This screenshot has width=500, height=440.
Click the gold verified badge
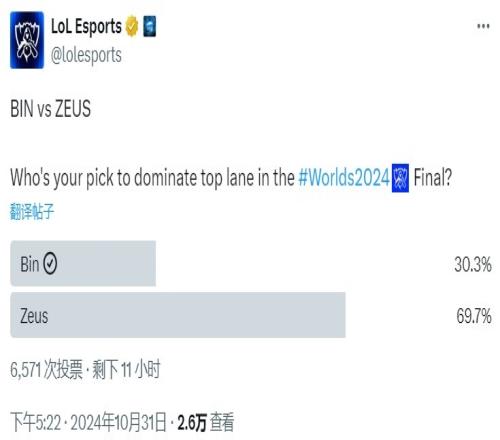(132, 26)
